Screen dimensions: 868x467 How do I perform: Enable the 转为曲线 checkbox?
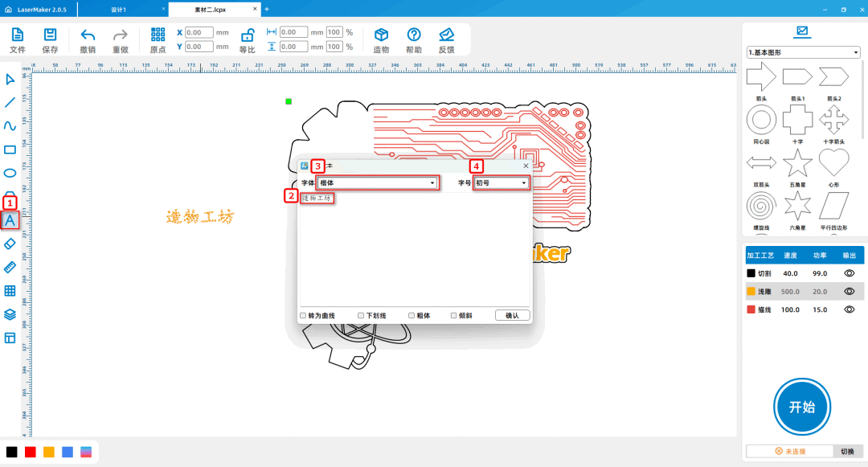click(304, 316)
